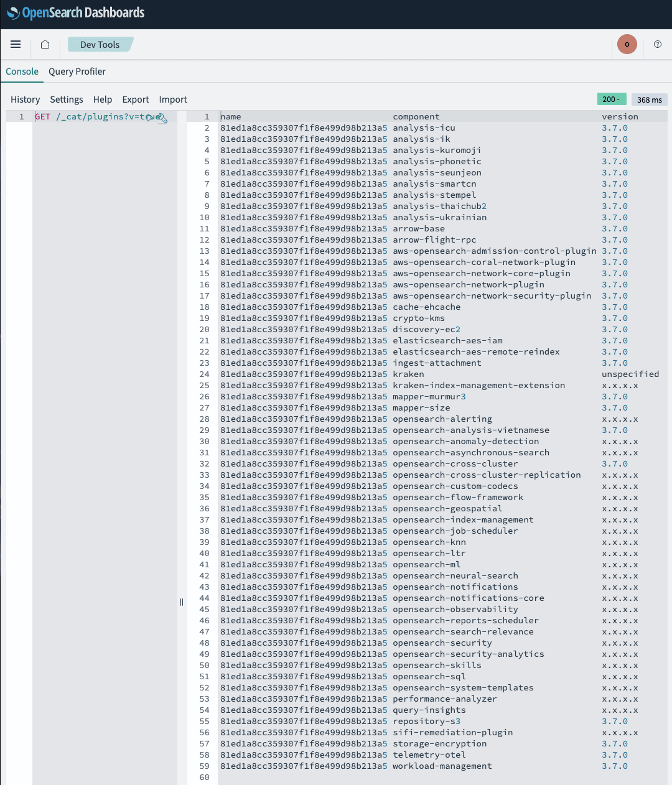Screen dimensions: 672x785
Task: Select sifi-remediation-plugin text
Action: 453,732
